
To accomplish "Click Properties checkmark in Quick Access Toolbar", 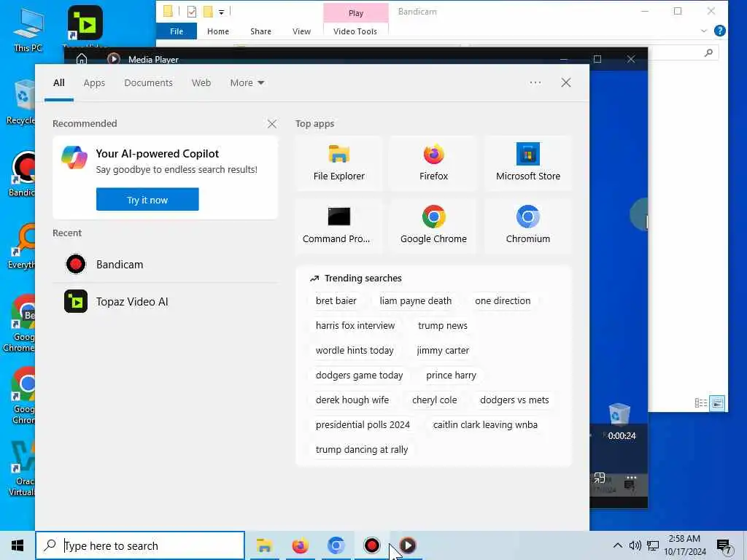I will pos(192,12).
